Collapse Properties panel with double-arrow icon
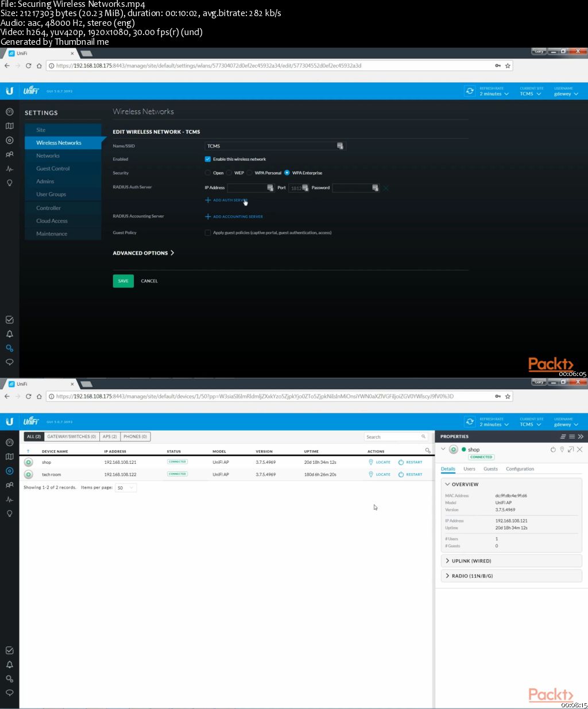 [581, 436]
